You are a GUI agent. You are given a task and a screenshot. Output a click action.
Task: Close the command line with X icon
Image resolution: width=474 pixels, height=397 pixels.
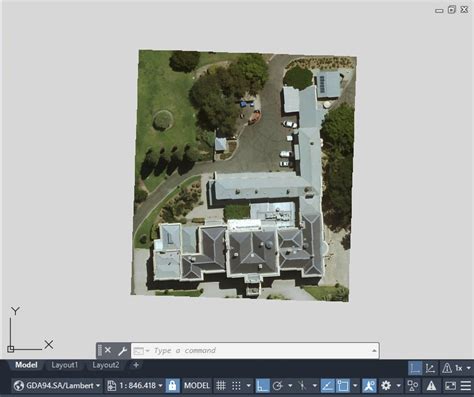[x=108, y=350]
